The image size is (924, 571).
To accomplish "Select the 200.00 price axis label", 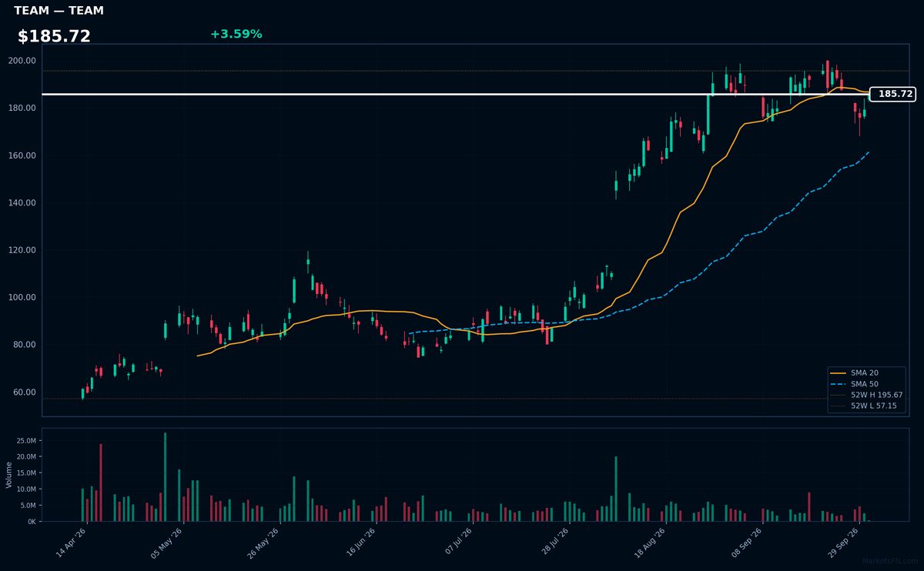I will click(x=22, y=61).
